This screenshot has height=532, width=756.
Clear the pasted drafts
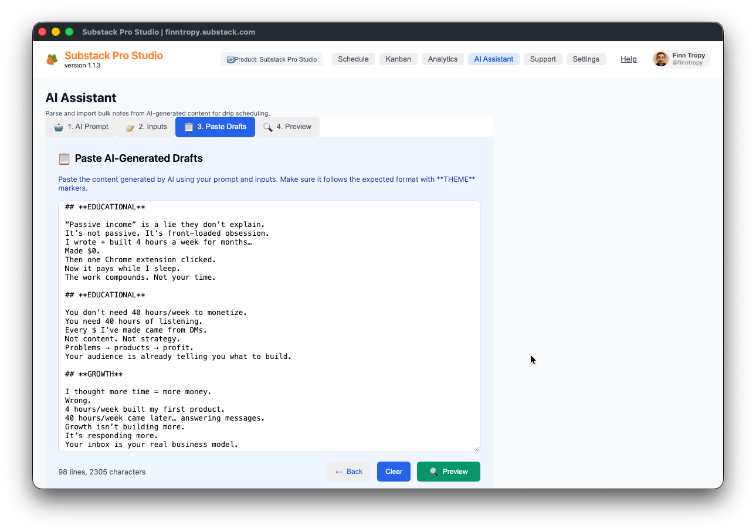[394, 472]
